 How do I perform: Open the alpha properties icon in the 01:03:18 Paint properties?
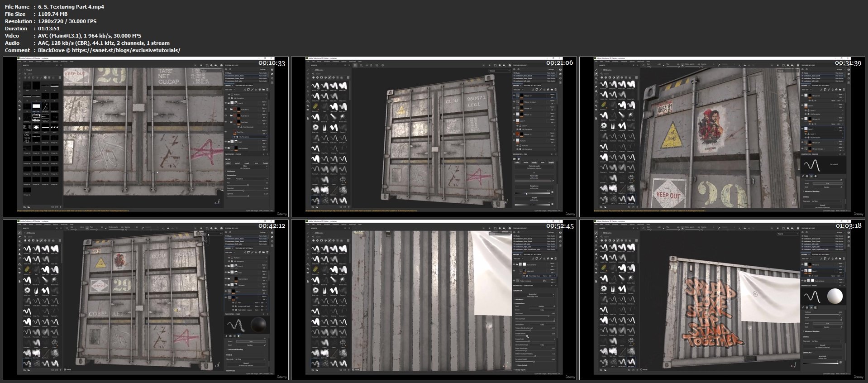coord(807,307)
